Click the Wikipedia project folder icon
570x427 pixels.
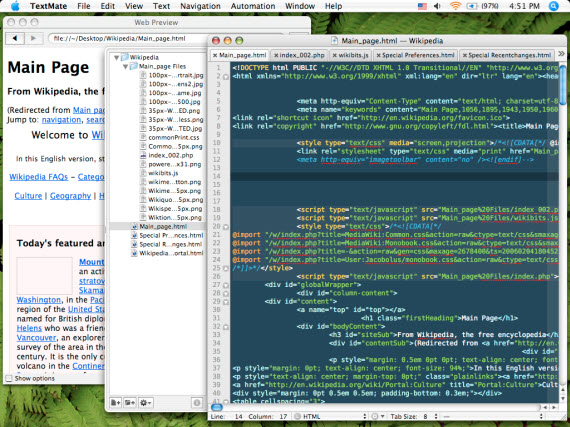click(125, 57)
